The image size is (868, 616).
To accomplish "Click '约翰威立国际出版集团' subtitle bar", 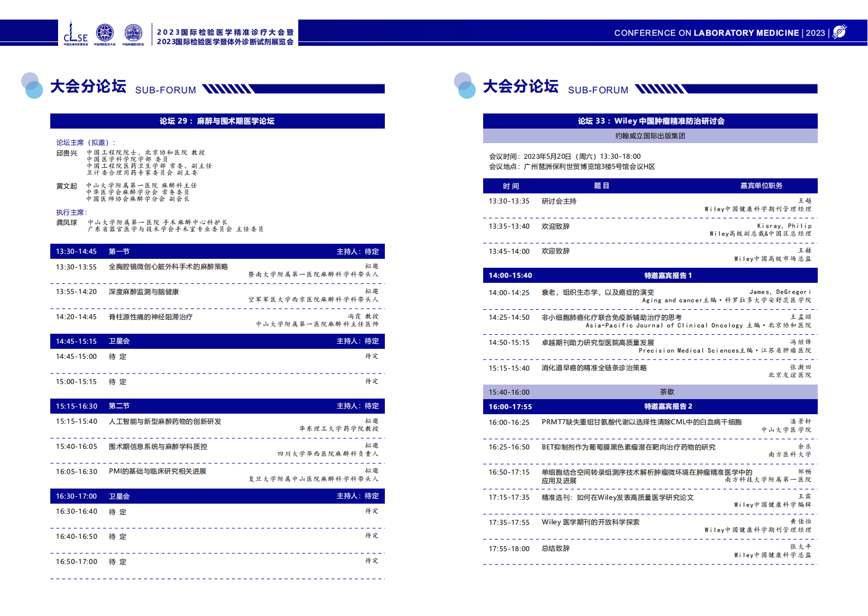I will (x=650, y=136).
